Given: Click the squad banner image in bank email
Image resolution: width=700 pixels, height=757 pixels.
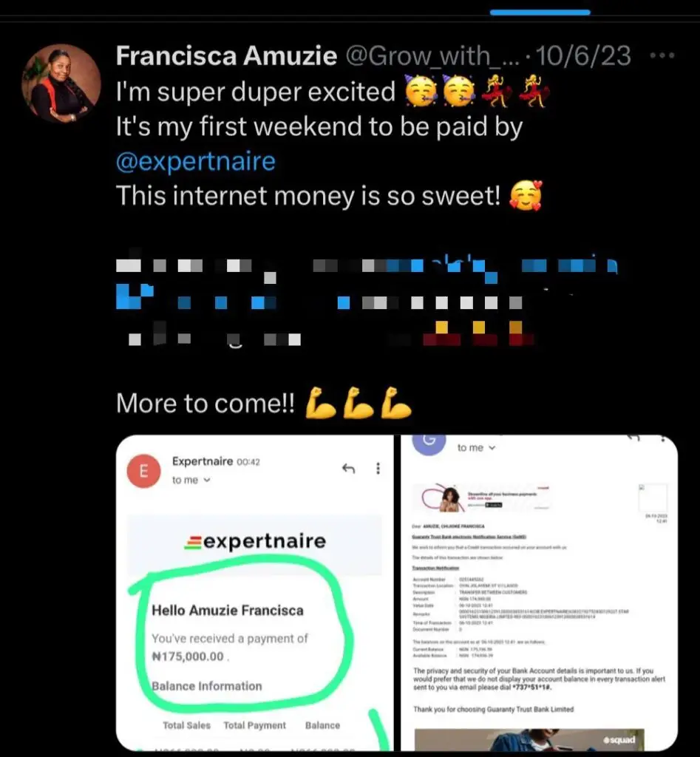Looking at the screenshot, I should 529,739.
